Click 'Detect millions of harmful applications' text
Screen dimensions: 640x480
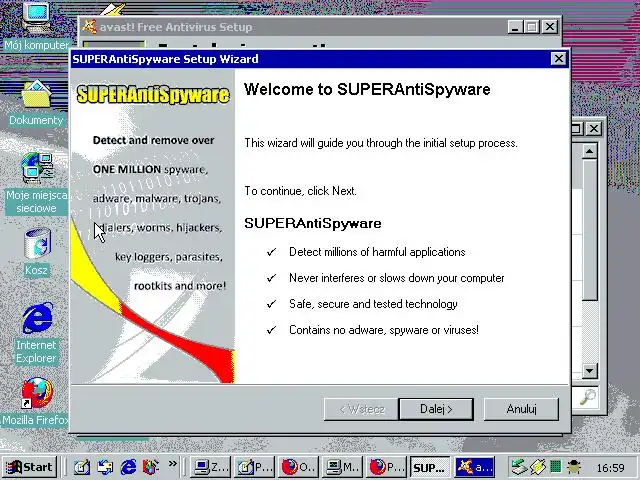(377, 252)
